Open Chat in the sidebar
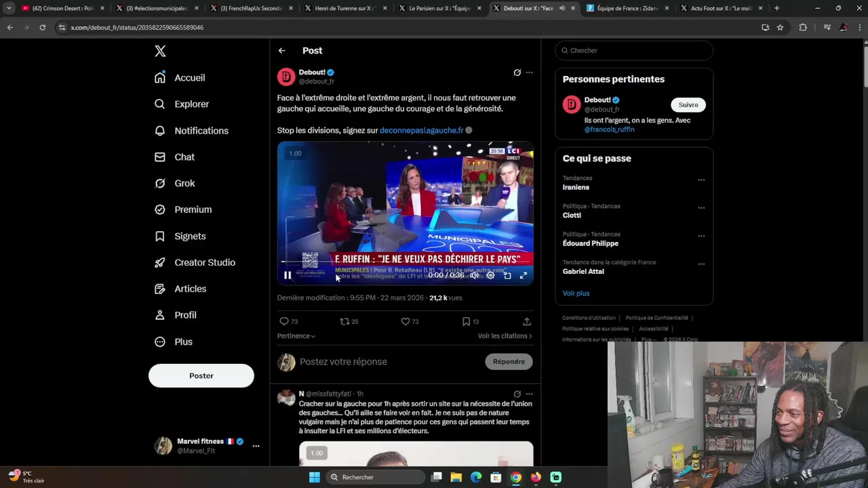 [174, 157]
